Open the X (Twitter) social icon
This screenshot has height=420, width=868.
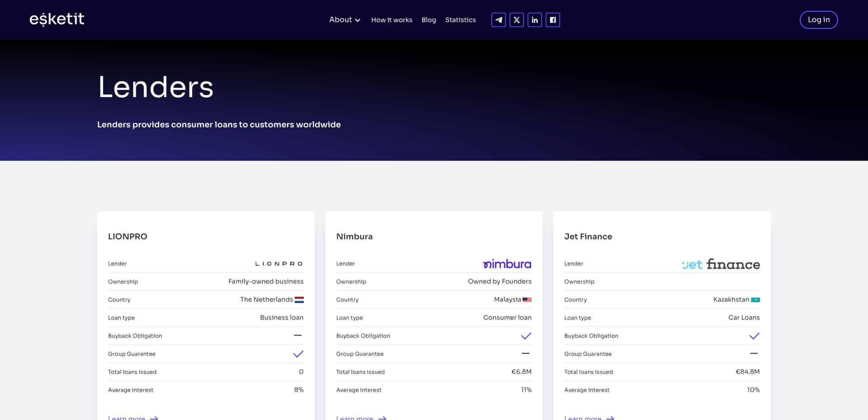pos(516,20)
